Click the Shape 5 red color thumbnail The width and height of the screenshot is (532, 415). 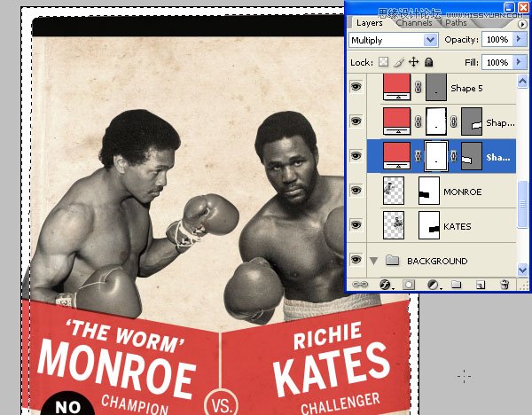coord(396,87)
